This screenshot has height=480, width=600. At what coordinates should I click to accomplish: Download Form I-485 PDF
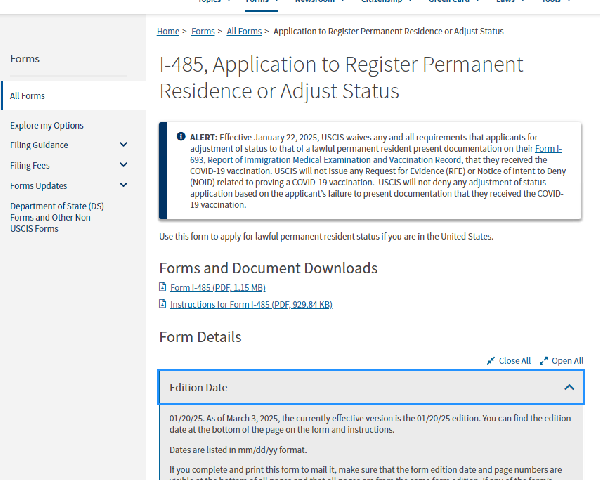click(218, 287)
